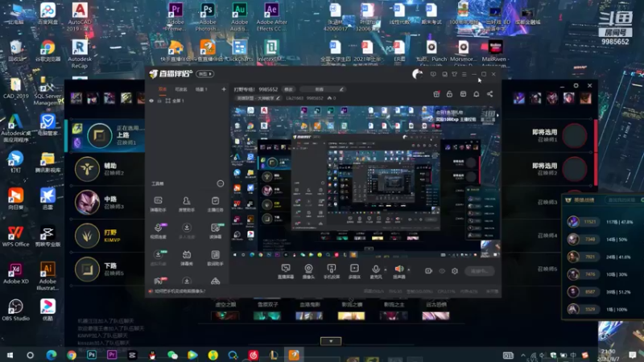Click the share icon above preview
This screenshot has height=362, width=644.
tap(489, 94)
